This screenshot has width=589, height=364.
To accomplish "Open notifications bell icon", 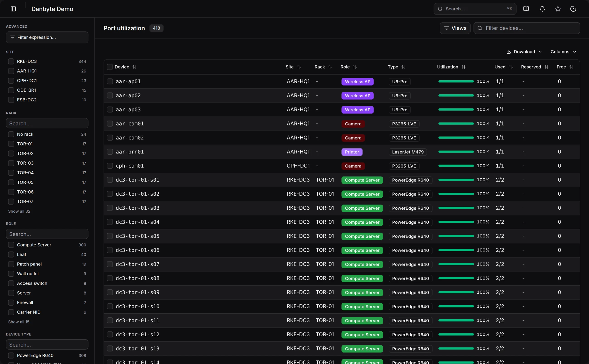I will (x=542, y=9).
